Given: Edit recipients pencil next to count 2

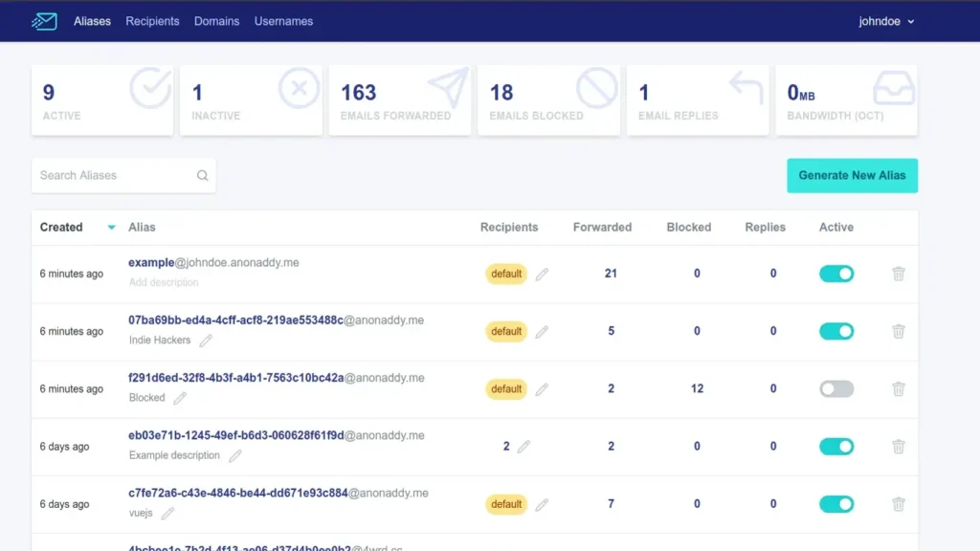Looking at the screenshot, I should [523, 447].
